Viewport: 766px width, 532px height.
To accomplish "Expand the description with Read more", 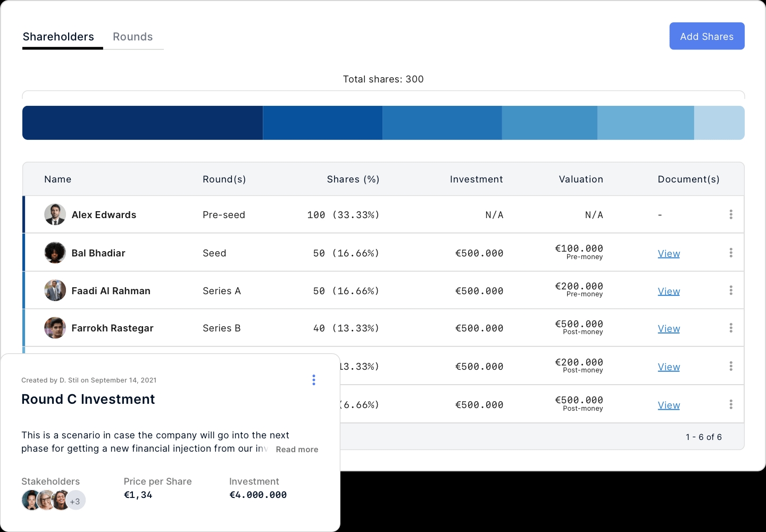I will tap(297, 450).
